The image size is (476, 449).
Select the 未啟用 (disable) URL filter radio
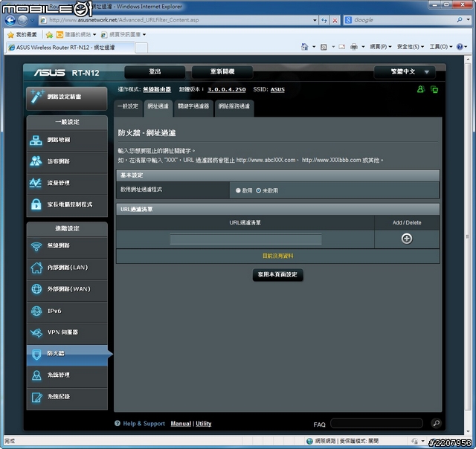(x=259, y=190)
